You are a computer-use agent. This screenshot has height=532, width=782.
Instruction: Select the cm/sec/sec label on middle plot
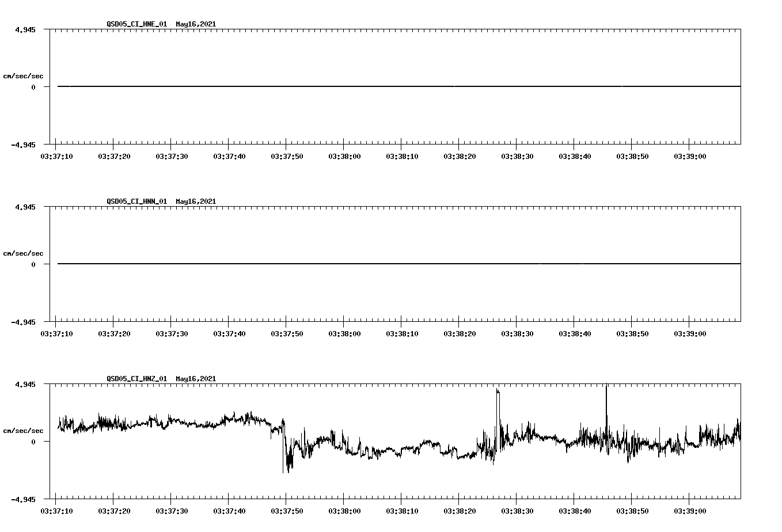tap(23, 253)
